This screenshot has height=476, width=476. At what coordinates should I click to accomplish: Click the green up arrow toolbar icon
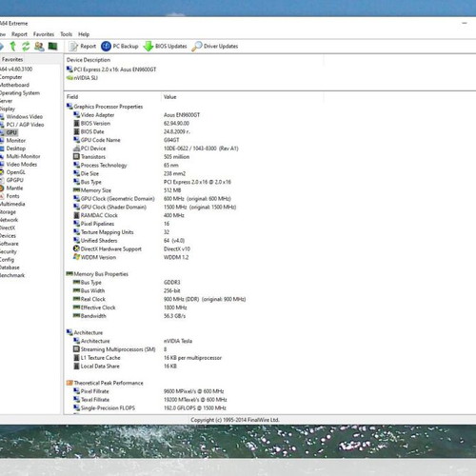click(x=13, y=47)
